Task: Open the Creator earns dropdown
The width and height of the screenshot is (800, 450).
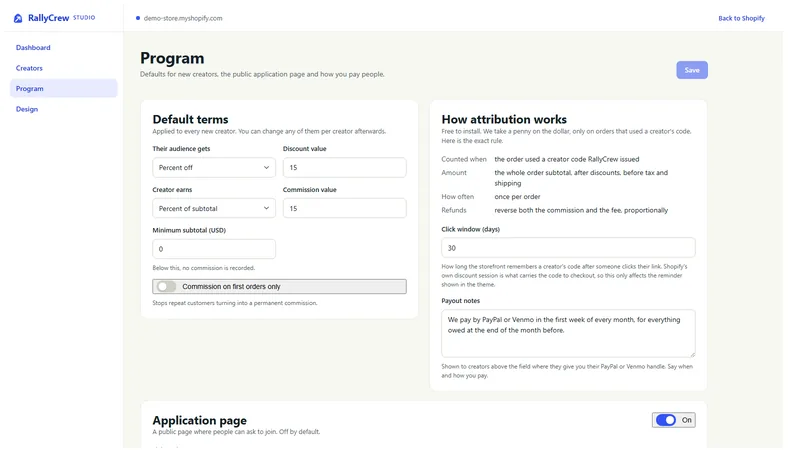Action: [214, 208]
